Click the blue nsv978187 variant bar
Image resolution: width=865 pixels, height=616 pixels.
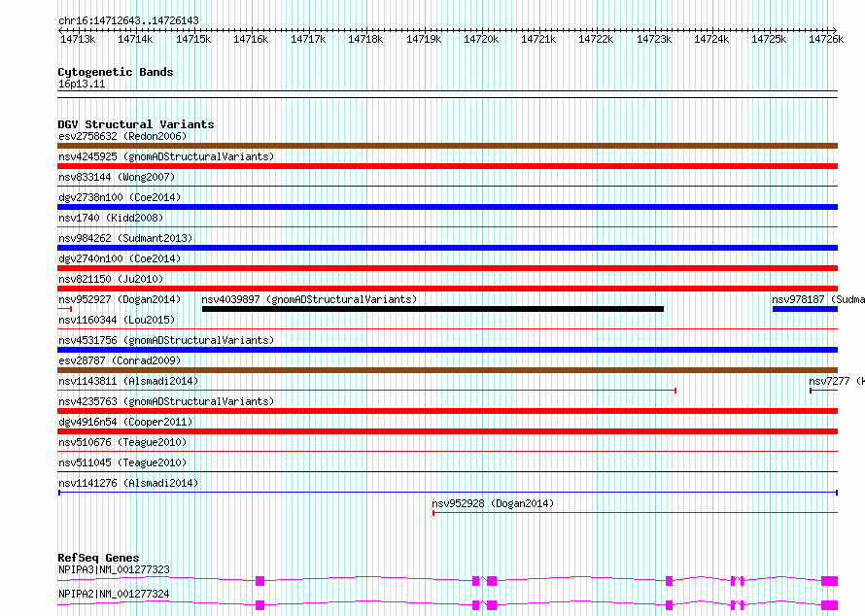(806, 309)
